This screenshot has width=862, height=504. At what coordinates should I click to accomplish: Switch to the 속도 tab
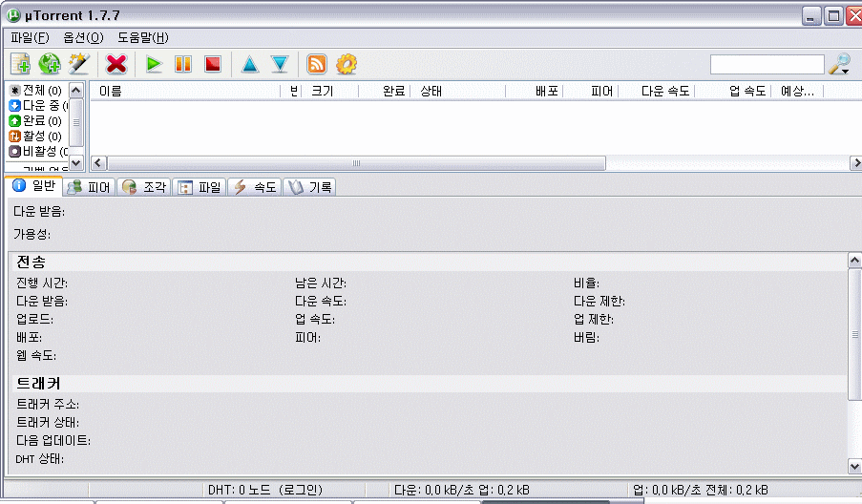(255, 187)
